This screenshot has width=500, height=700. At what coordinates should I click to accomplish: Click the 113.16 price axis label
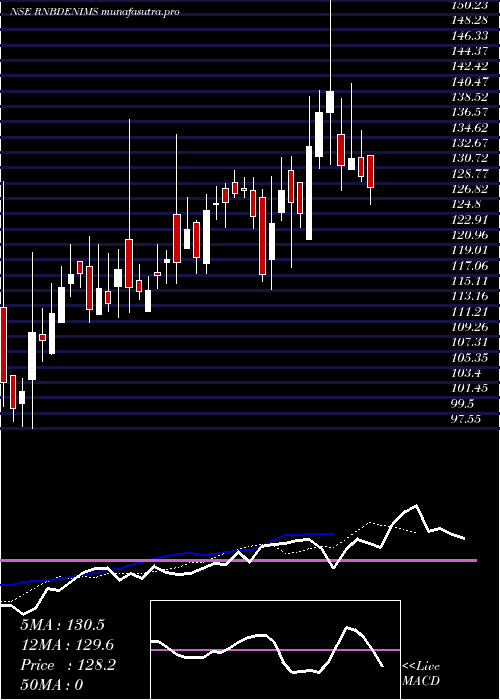point(471,295)
